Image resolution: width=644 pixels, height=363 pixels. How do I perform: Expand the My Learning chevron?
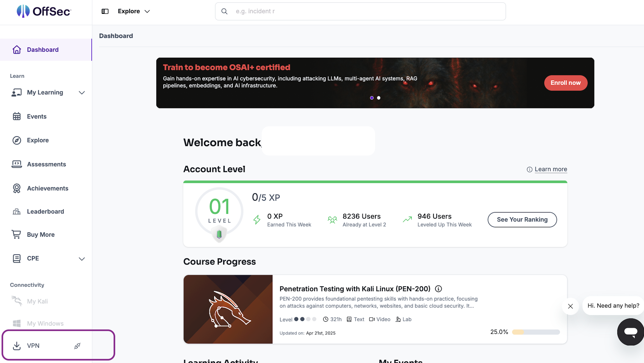click(x=82, y=92)
